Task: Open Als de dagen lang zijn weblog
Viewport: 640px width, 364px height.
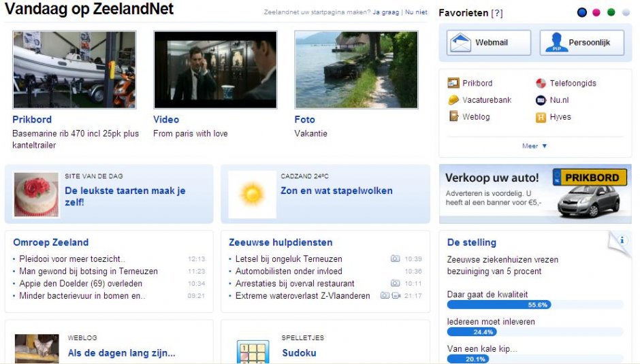Action: (x=122, y=353)
